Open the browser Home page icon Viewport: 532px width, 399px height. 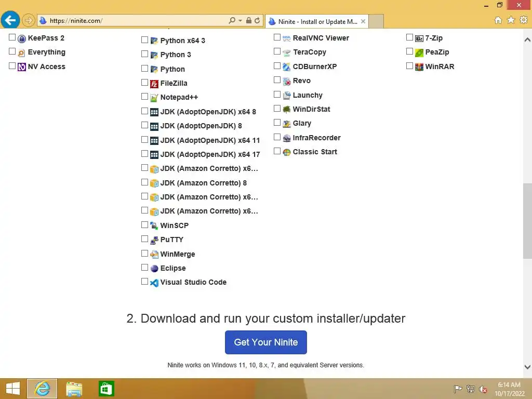[x=498, y=20]
